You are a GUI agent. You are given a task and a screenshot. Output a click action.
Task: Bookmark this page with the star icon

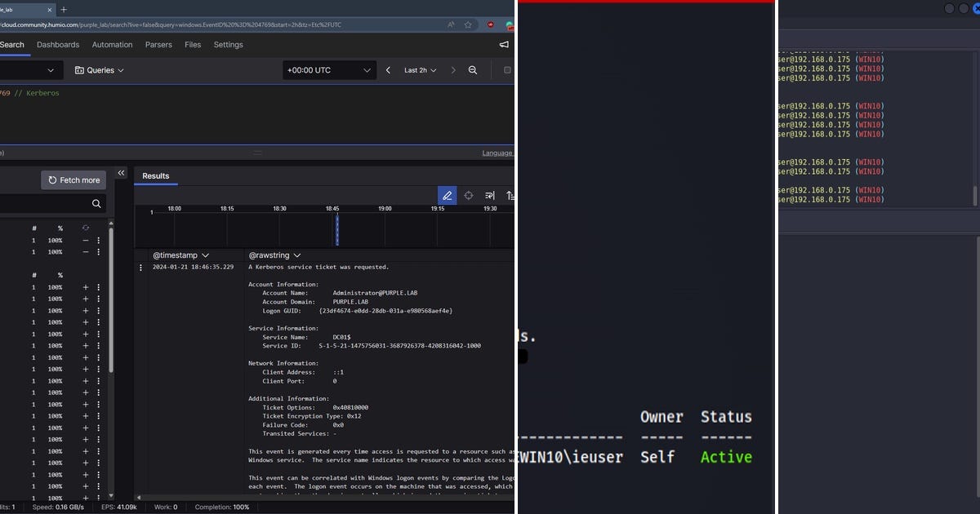pyautogui.click(x=468, y=24)
